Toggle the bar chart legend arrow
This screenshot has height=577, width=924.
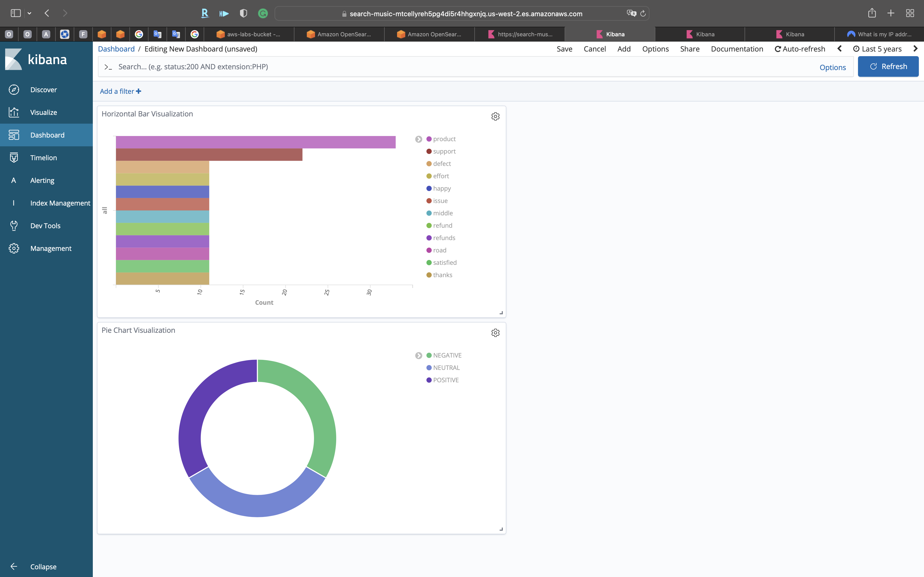tap(418, 139)
